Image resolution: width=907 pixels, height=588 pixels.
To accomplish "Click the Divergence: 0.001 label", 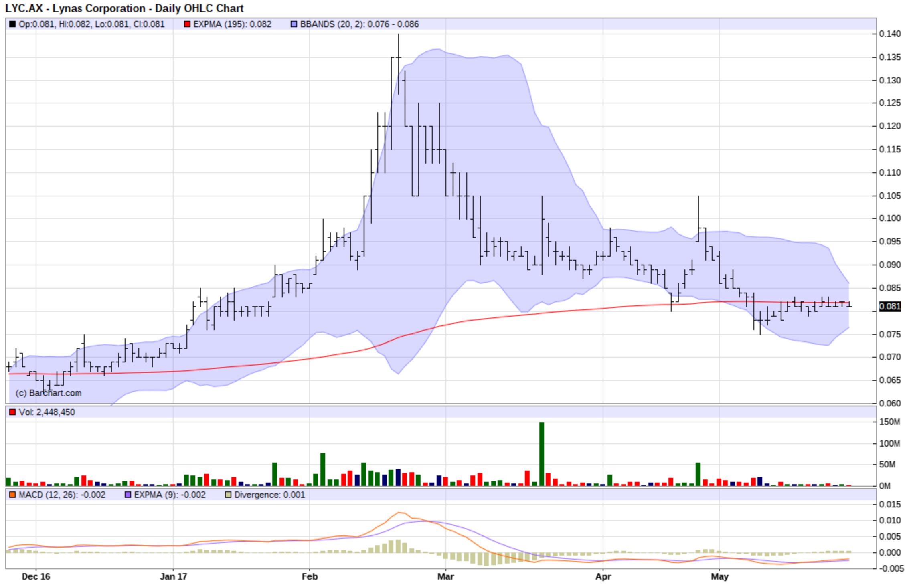I will (270, 495).
